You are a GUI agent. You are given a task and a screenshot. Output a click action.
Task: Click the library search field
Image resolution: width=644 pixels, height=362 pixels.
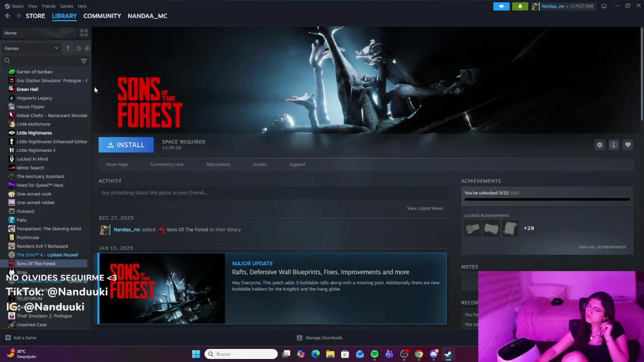coord(40,61)
